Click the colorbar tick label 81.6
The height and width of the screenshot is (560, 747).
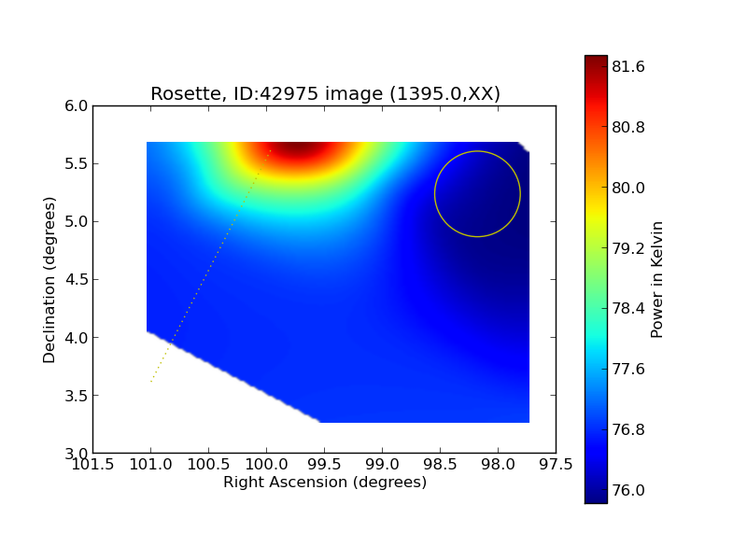(627, 66)
